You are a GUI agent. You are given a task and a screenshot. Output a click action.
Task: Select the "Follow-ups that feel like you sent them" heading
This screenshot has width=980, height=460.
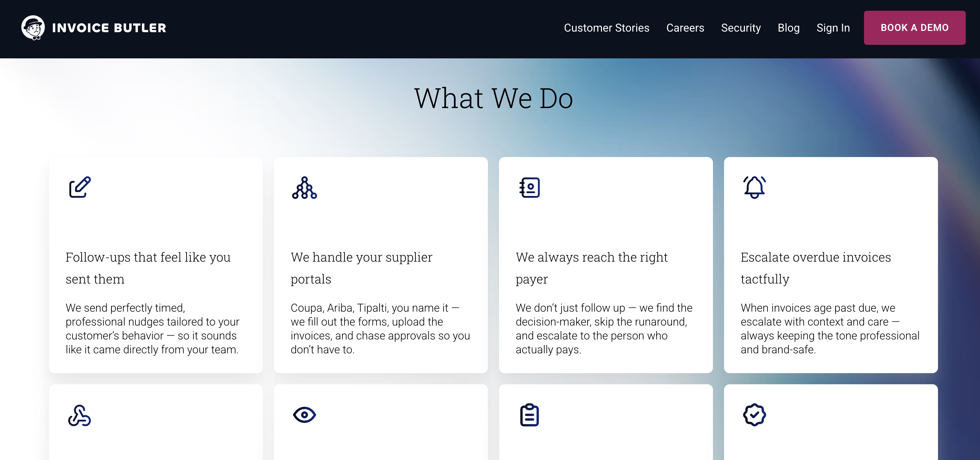tap(148, 268)
